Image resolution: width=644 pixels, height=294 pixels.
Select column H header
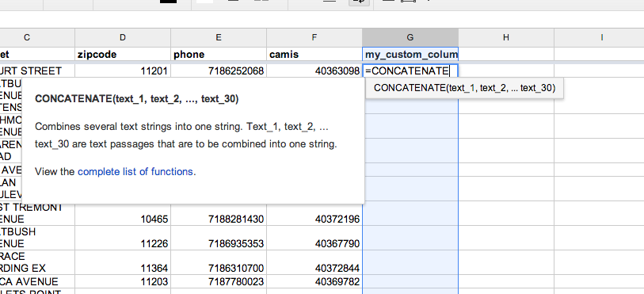pos(506,37)
